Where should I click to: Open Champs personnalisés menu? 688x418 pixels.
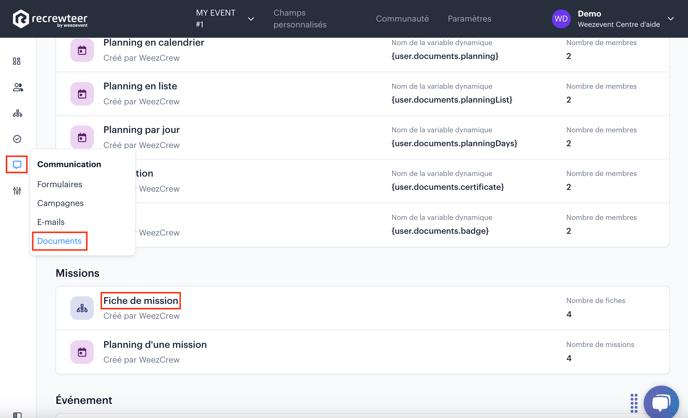coord(300,19)
